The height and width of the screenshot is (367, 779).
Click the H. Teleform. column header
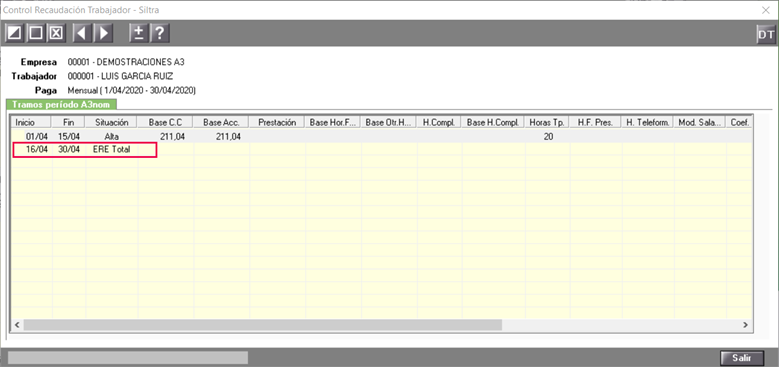point(646,122)
